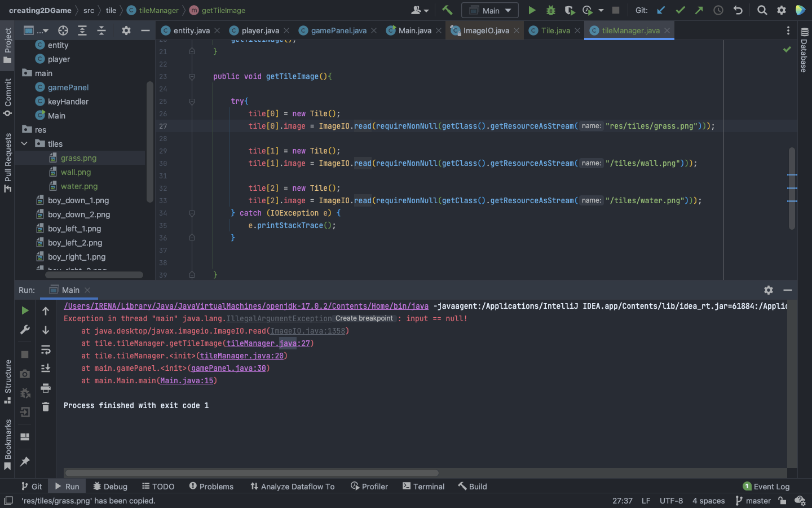
Task: Enable scroll to end in the console
Action: pos(46,368)
